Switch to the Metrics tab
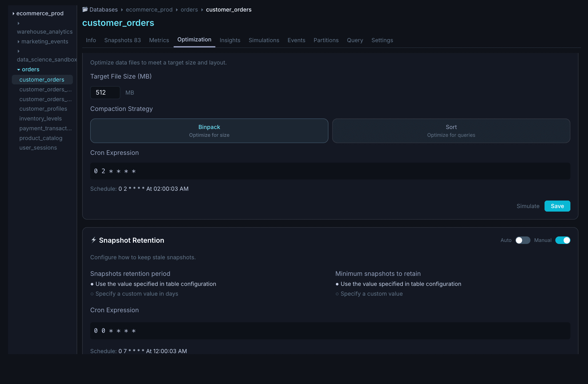 pyautogui.click(x=159, y=40)
